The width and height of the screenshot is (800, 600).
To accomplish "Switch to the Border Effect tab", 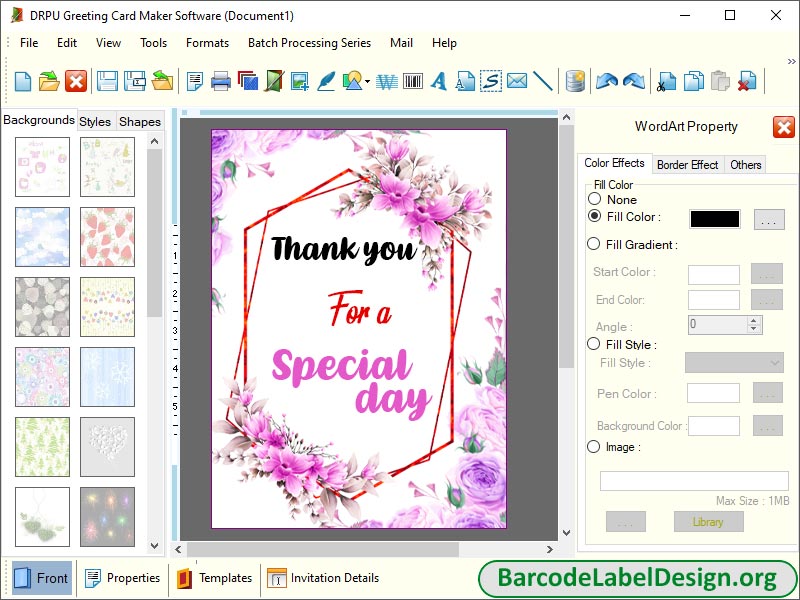I will coord(687,164).
